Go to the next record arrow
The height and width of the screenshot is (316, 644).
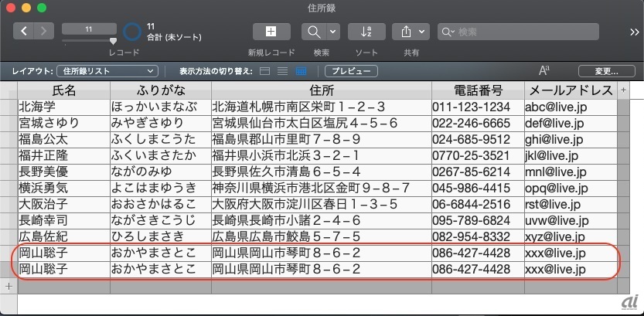(x=44, y=32)
